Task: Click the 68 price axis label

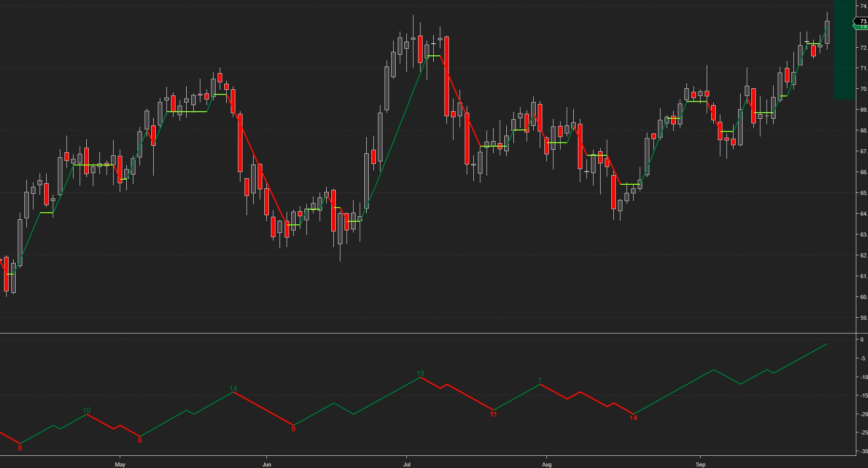Action: (863, 130)
